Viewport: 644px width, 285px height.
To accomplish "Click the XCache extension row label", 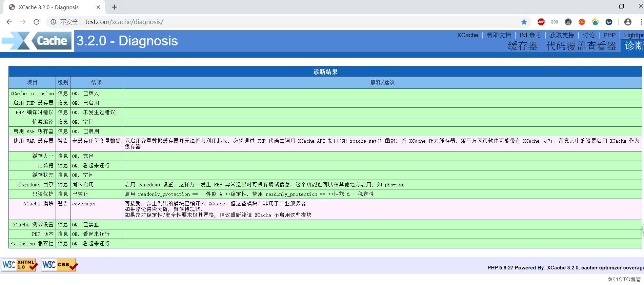I will 32,94.
